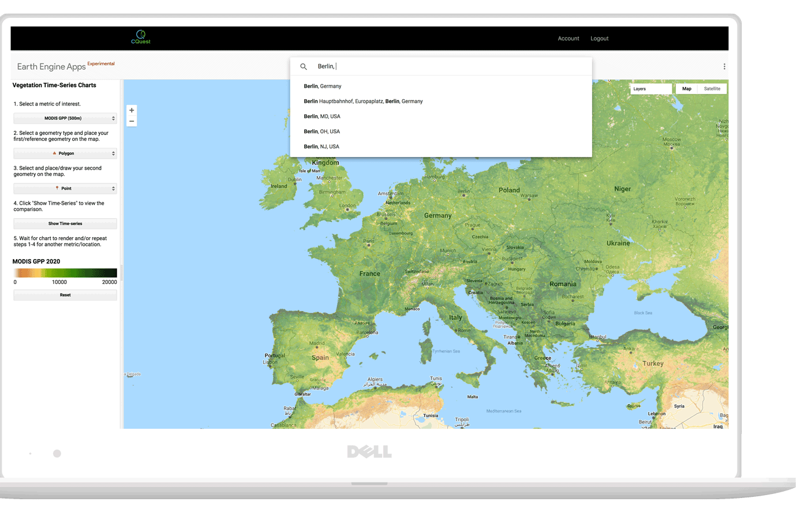Open the Layers control on the map
Viewport: 808px width, 532px height.
tap(651, 89)
